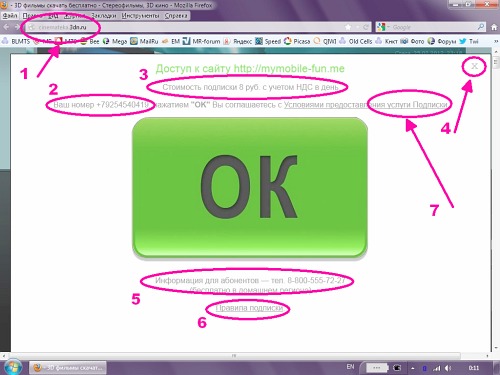
Task: Open the Файл menu
Action: click(x=10, y=16)
